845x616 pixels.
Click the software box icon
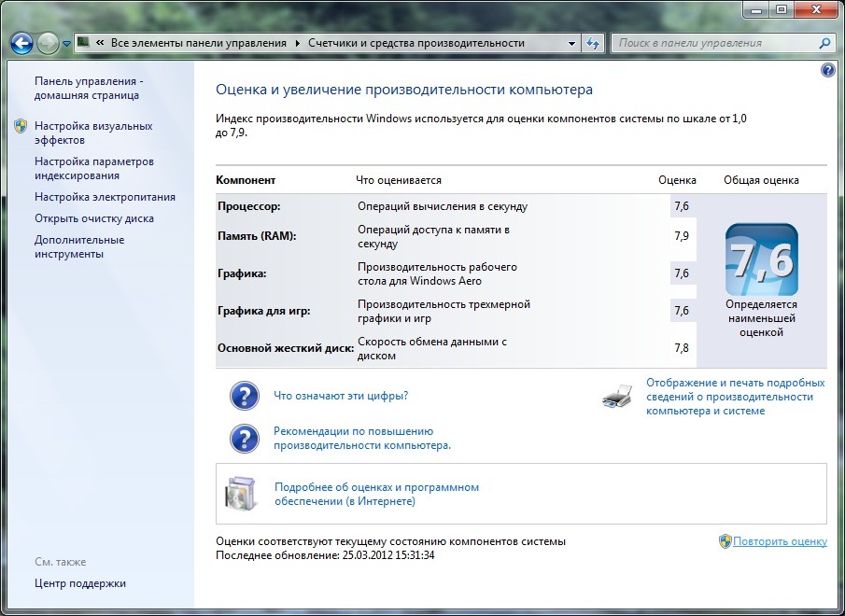coord(241,494)
